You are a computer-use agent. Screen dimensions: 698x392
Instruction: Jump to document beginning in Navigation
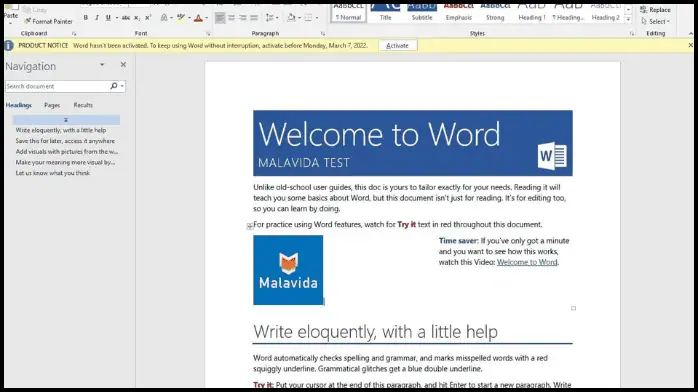[66, 120]
